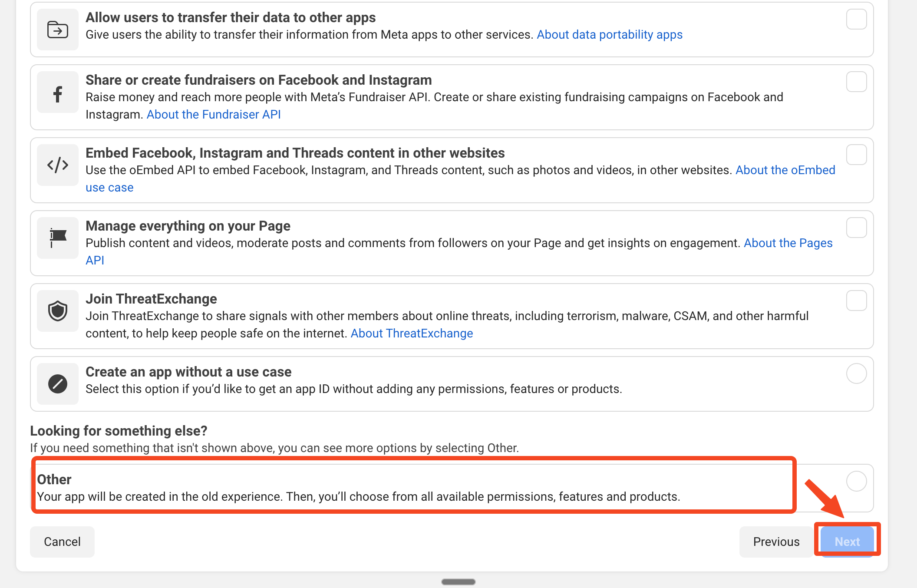Select the Other option radio button

856,481
